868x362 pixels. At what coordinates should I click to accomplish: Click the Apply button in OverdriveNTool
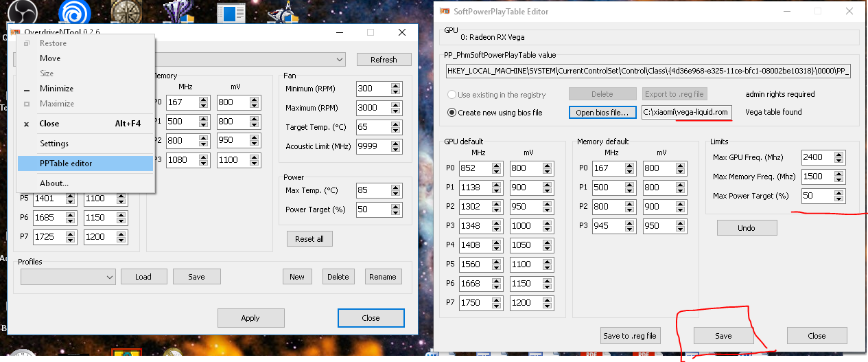pyautogui.click(x=250, y=318)
